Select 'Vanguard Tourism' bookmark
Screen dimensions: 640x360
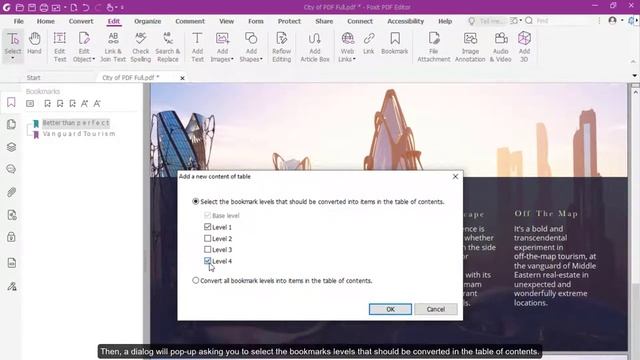[79, 133]
